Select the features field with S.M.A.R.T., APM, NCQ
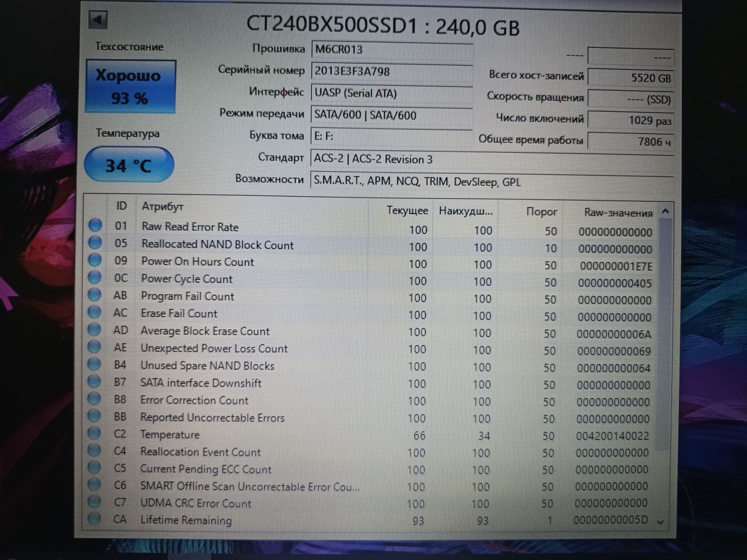Screen dimensions: 747x560 [x=491, y=181]
